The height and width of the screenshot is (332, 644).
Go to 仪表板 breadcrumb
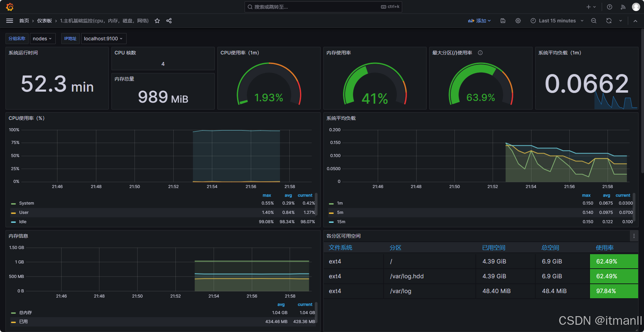(x=44, y=21)
